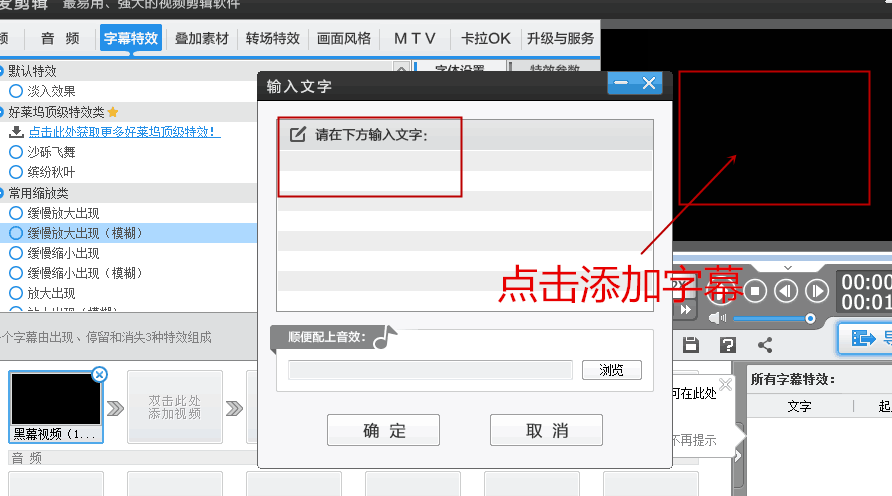The image size is (892, 496).
Task: Select the 缓慢缩小出现 effect
Action: pos(16,253)
